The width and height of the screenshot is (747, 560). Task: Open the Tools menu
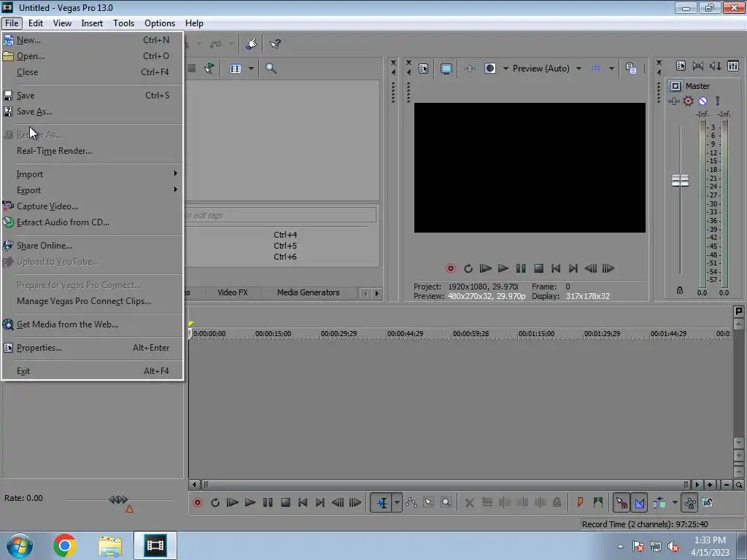123,23
